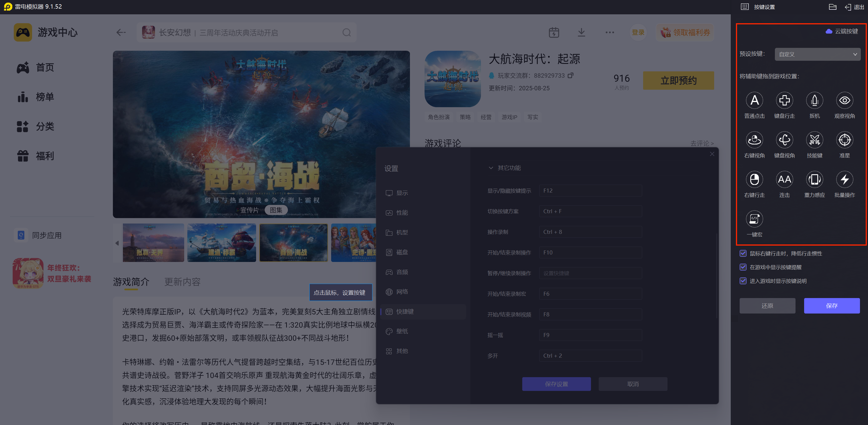Click the blue 保存 button

tap(831, 305)
